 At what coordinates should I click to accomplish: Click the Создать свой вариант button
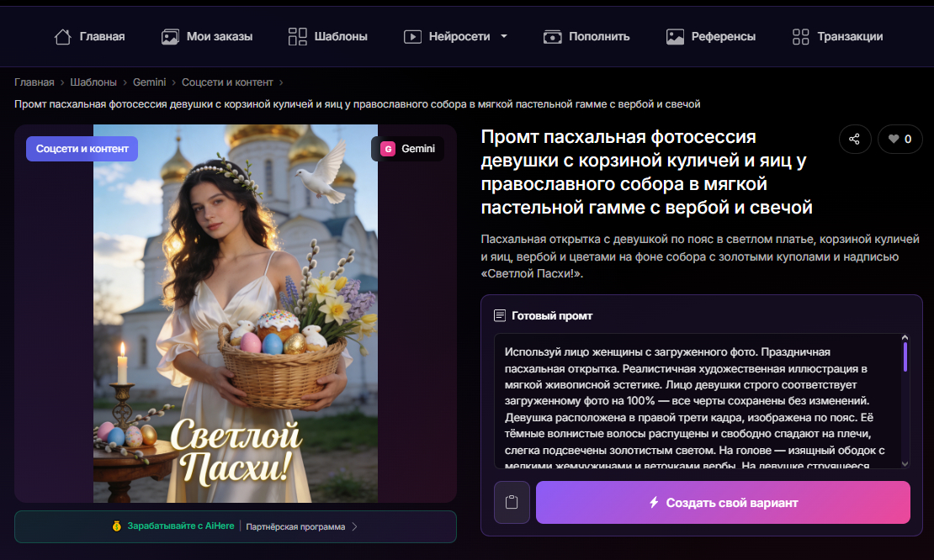coord(723,502)
